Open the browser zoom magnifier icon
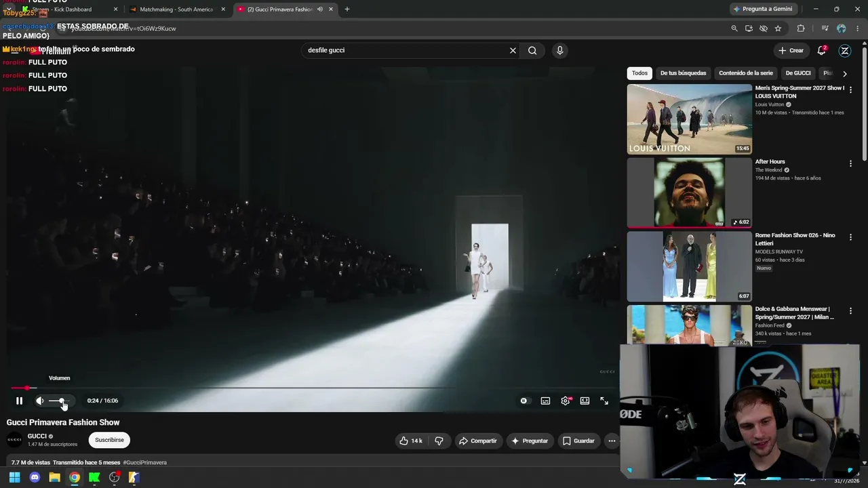Image resolution: width=868 pixels, height=488 pixels. (734, 28)
